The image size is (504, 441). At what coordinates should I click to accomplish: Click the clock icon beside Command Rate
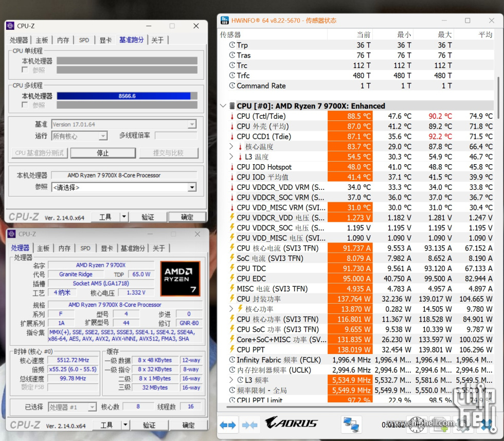[x=232, y=85]
